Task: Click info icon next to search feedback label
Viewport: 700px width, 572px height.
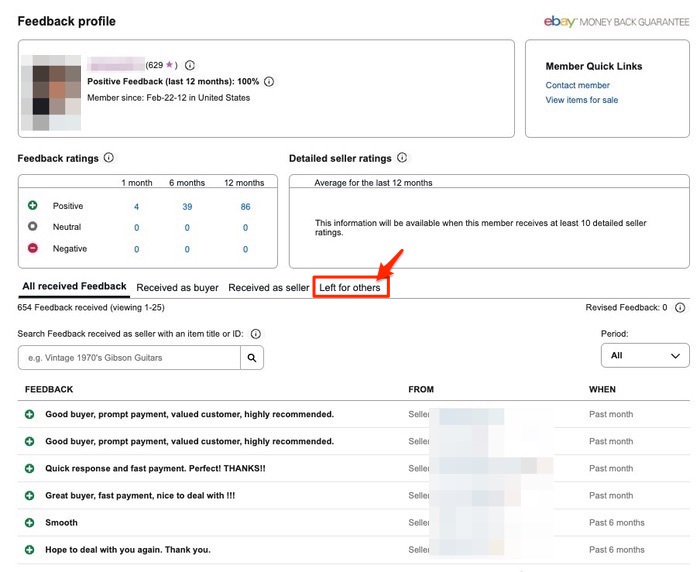Action: point(256,334)
